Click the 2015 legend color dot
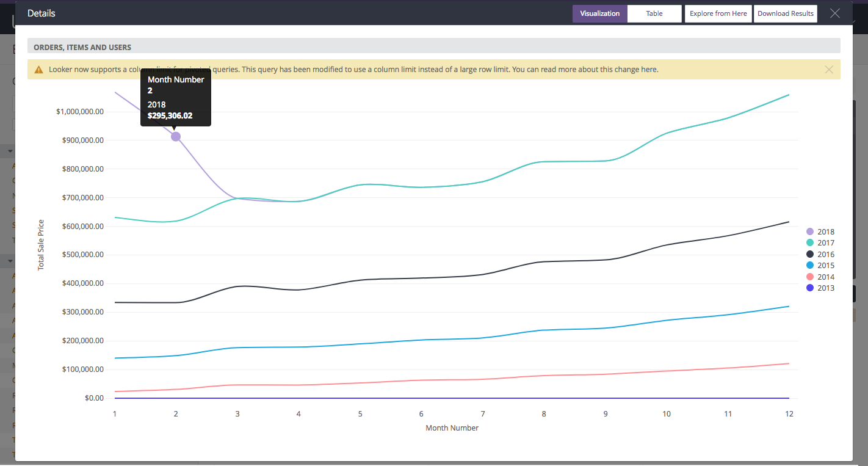 point(810,265)
